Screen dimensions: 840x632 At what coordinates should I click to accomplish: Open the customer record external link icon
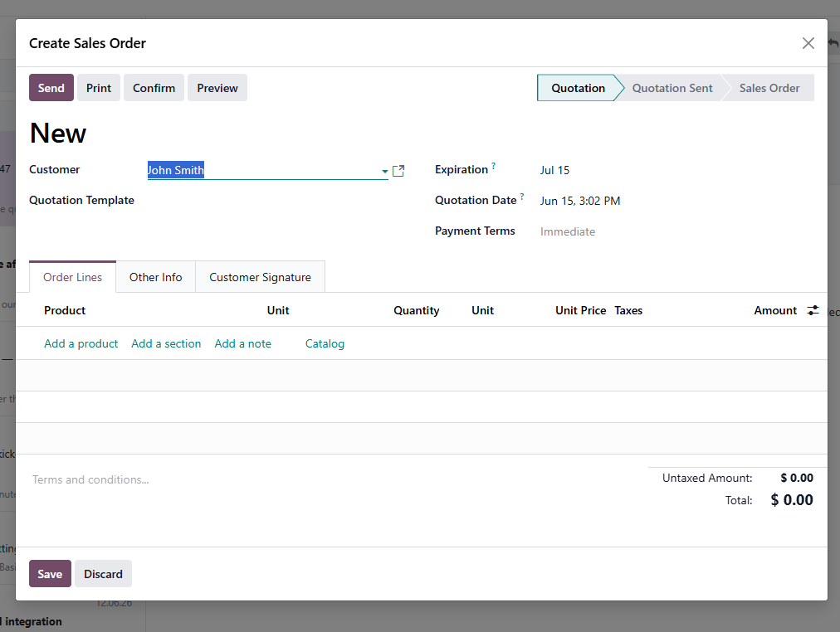(x=398, y=171)
